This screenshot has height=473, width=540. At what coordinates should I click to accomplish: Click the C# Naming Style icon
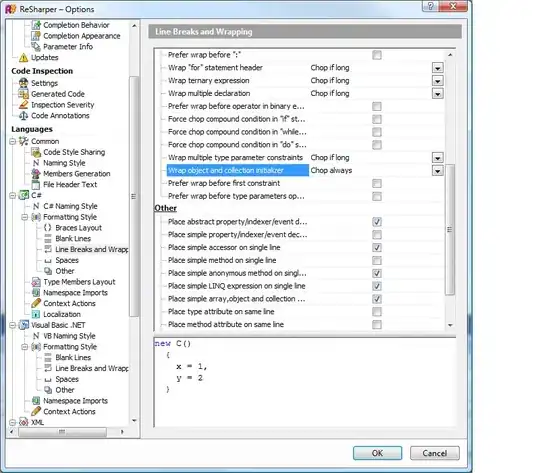tap(36, 206)
